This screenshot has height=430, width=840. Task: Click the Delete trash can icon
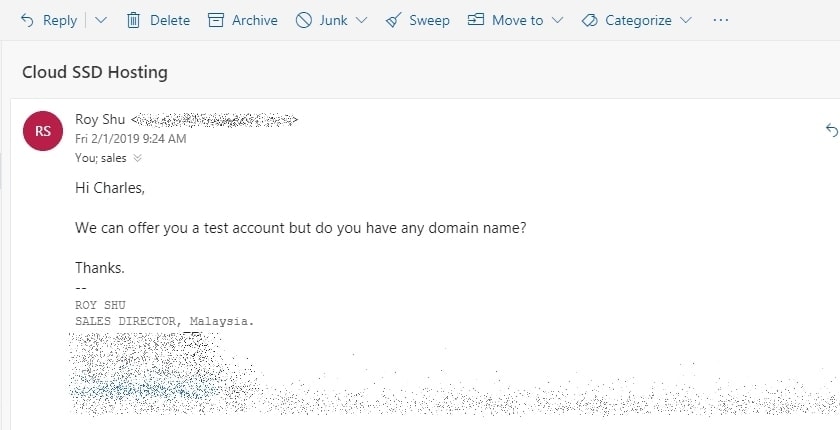click(x=133, y=20)
